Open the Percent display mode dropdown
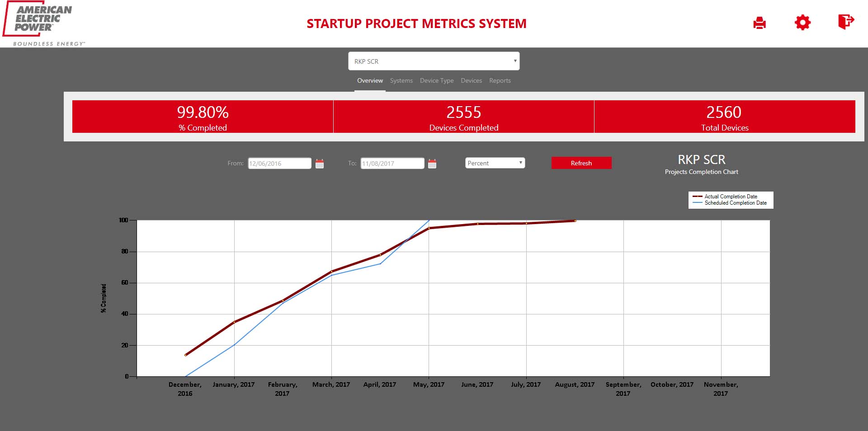868x431 pixels. [x=495, y=163]
